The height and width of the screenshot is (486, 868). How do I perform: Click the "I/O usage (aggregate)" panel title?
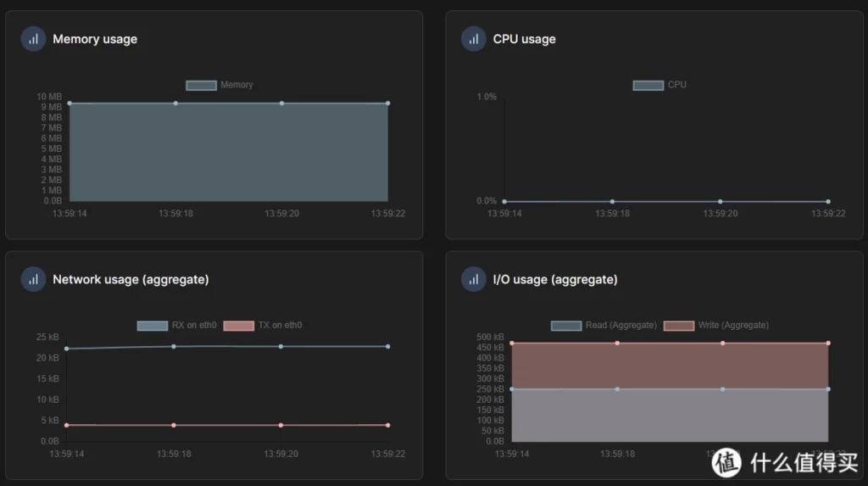point(555,279)
